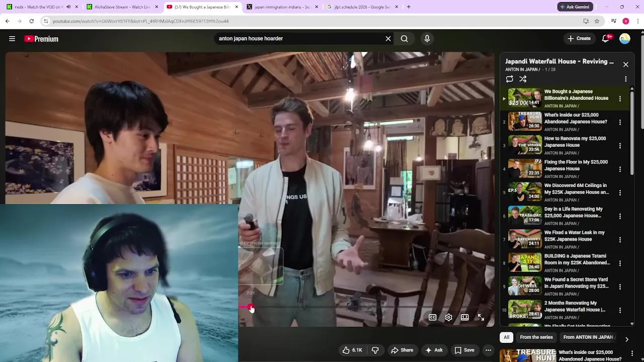Start voice search with microphone
The width and height of the screenshot is (644, 362).
(x=427, y=39)
